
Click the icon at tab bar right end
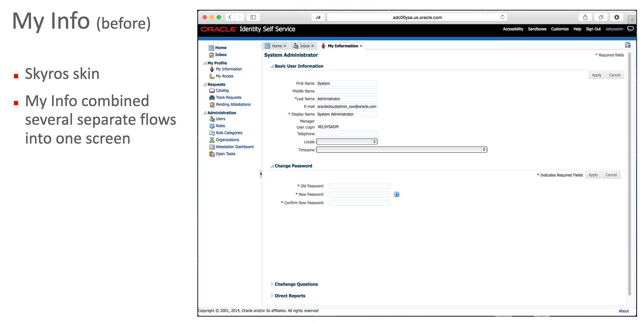click(628, 45)
